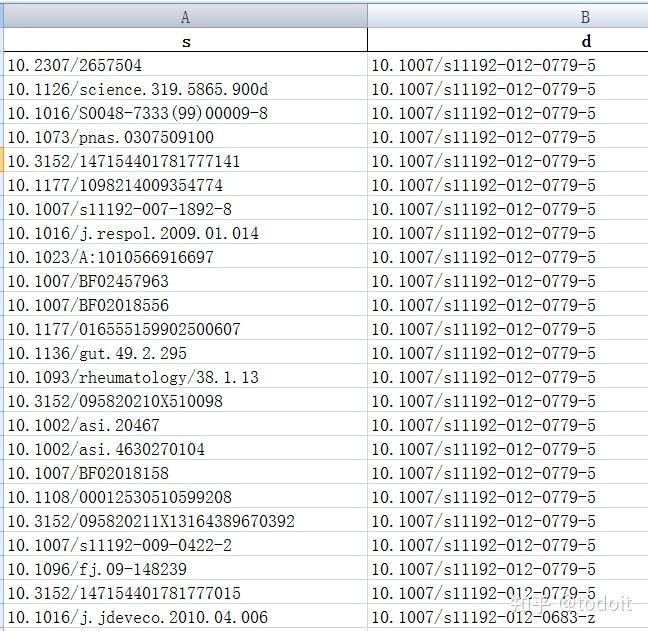Image resolution: width=648 pixels, height=631 pixels.
Task: Select cell 10.1007/BF02018158
Action: tap(185, 471)
